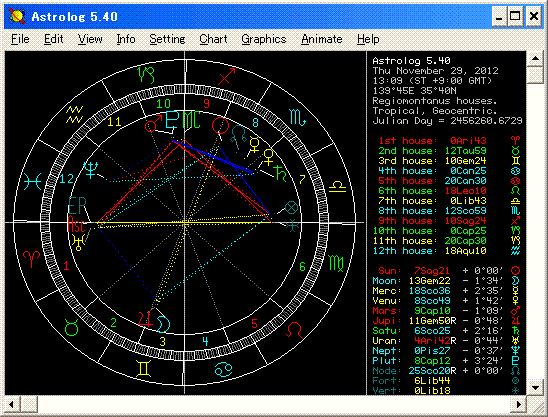Click the yellow Venus symbol inside the wheel
Image resolution: width=548 pixels, height=417 pixels.
268,157
